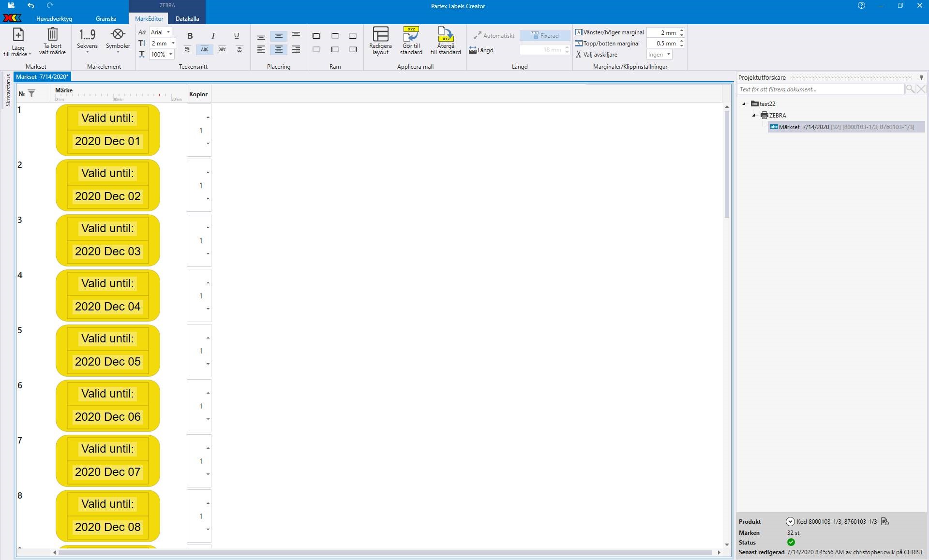Toggle italic text formatting
This screenshot has height=560, width=929.
(213, 36)
